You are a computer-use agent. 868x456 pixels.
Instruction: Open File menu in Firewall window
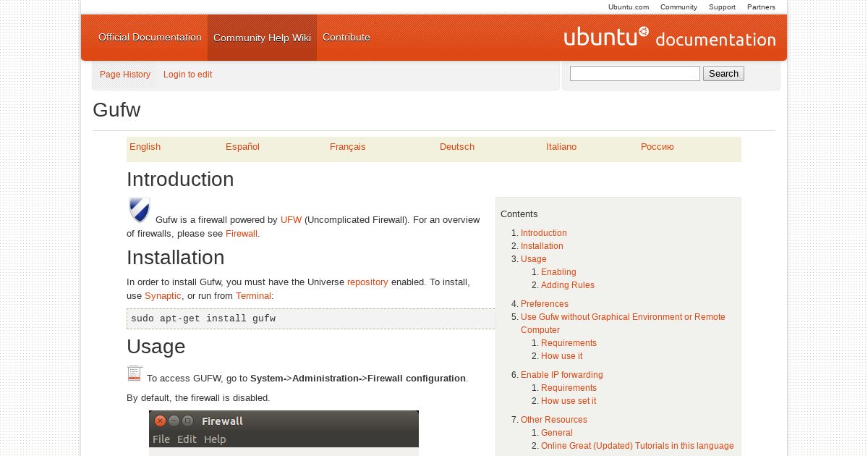click(161, 439)
